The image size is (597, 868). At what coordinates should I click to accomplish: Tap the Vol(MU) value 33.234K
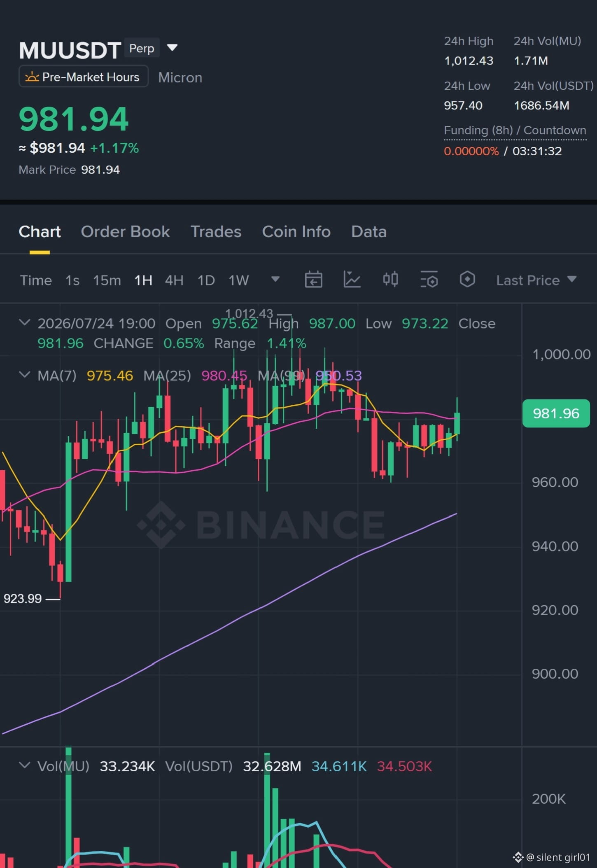pos(127,766)
